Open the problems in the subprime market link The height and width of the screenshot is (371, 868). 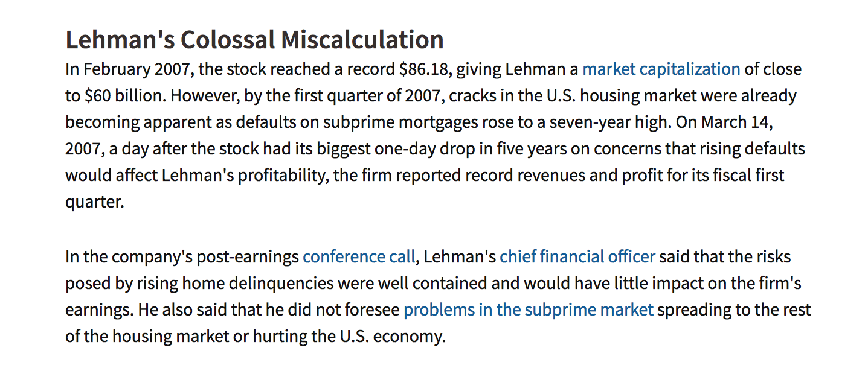pos(528,310)
